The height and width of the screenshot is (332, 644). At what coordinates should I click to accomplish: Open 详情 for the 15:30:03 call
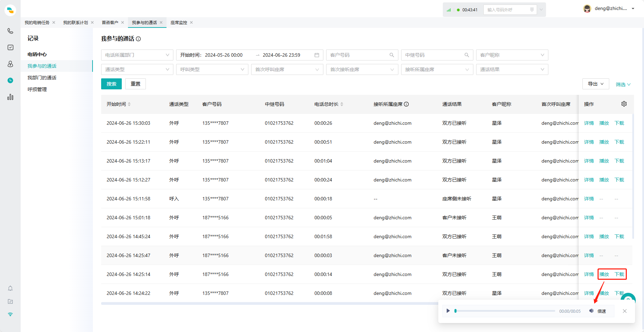point(589,123)
